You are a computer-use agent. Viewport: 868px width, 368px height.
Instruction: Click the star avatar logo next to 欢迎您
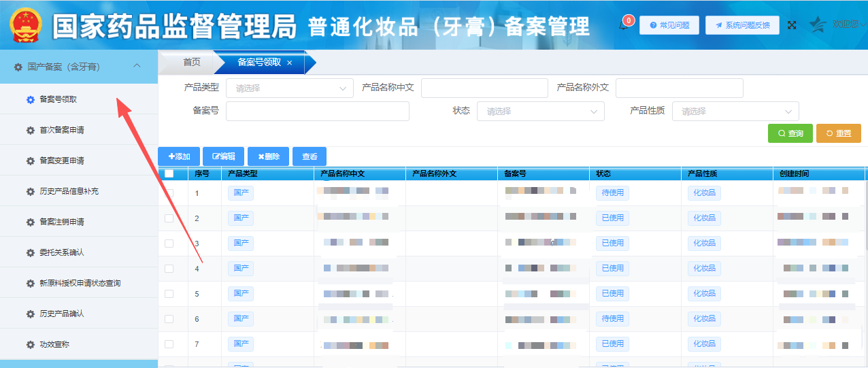(x=818, y=24)
